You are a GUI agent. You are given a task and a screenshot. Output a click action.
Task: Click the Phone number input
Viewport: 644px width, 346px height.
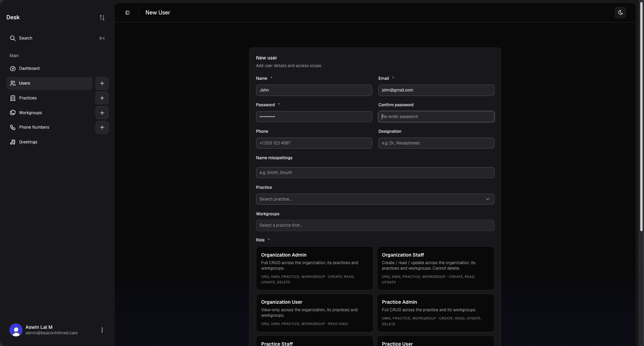tap(314, 143)
